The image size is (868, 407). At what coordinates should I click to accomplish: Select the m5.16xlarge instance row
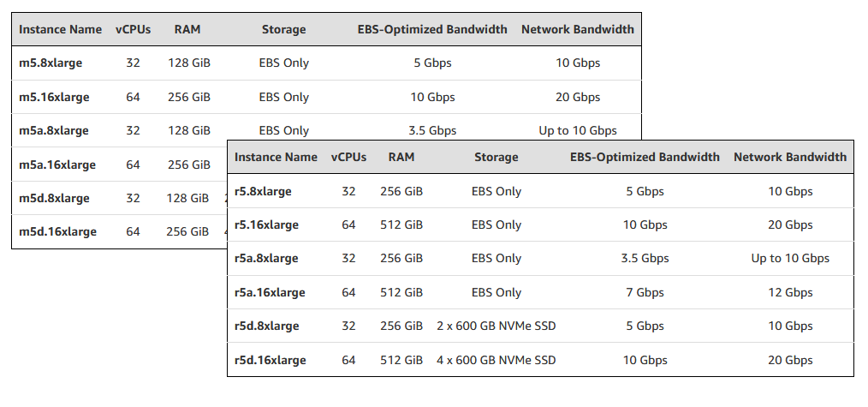pos(326,97)
